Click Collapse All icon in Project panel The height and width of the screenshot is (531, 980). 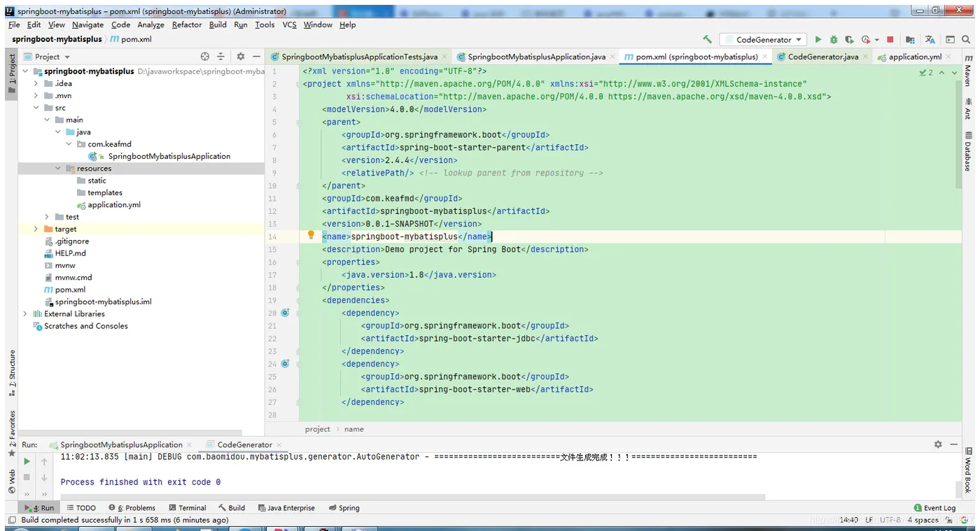pyautogui.click(x=220, y=57)
